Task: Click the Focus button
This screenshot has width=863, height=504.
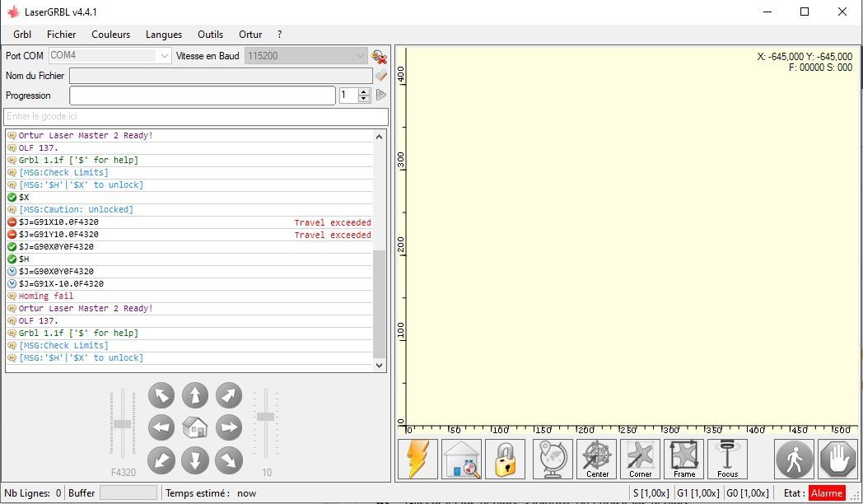Action: click(x=727, y=459)
